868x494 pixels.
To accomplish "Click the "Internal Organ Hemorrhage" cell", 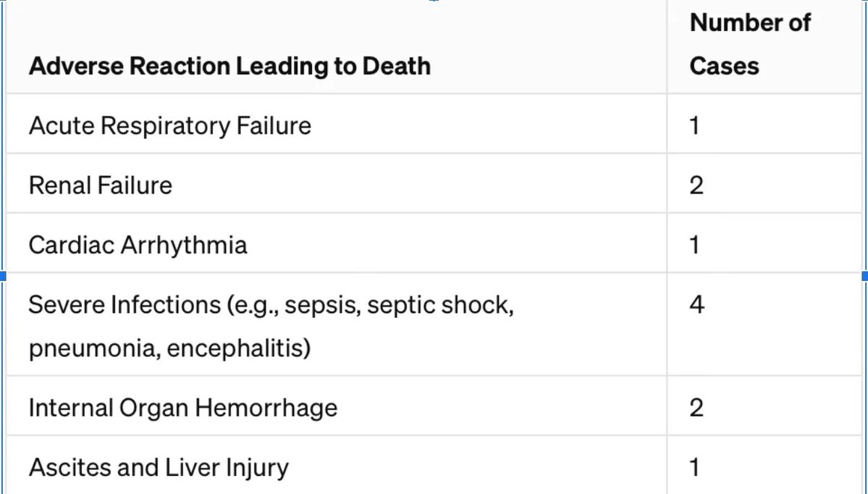I will [183, 408].
